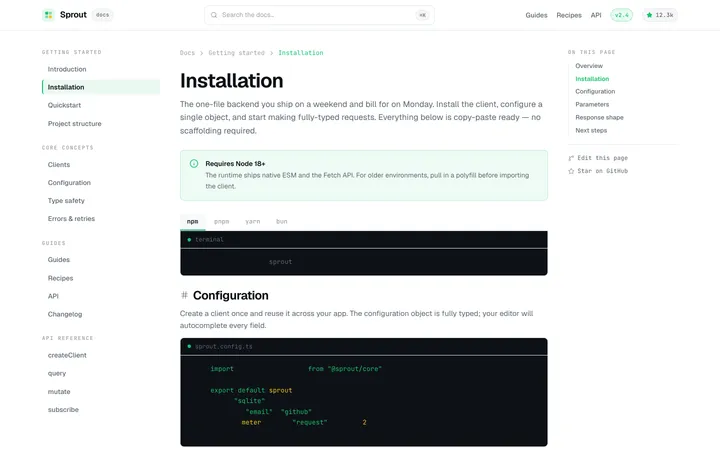Switch to the bun tab

(x=281, y=221)
